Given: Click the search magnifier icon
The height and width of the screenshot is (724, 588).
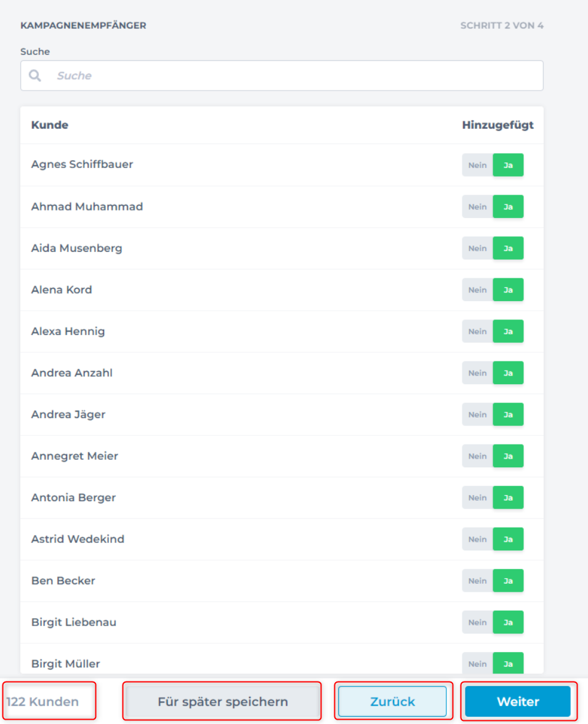Looking at the screenshot, I should [35, 76].
